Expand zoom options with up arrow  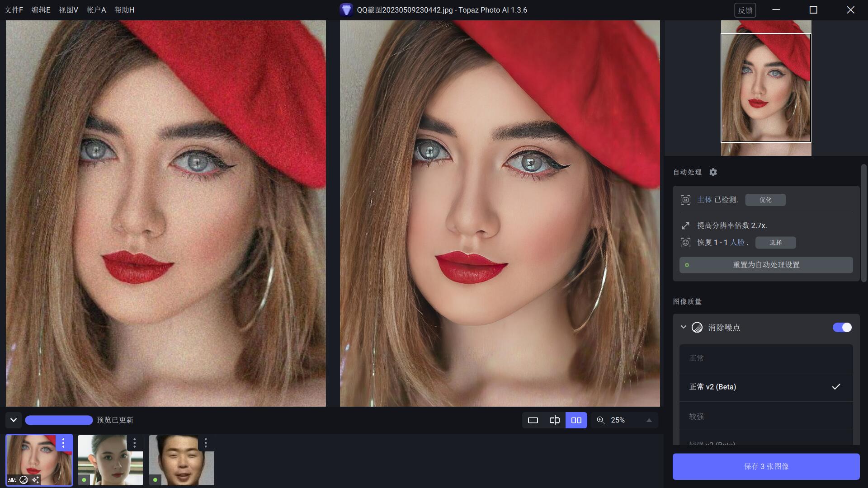(649, 420)
